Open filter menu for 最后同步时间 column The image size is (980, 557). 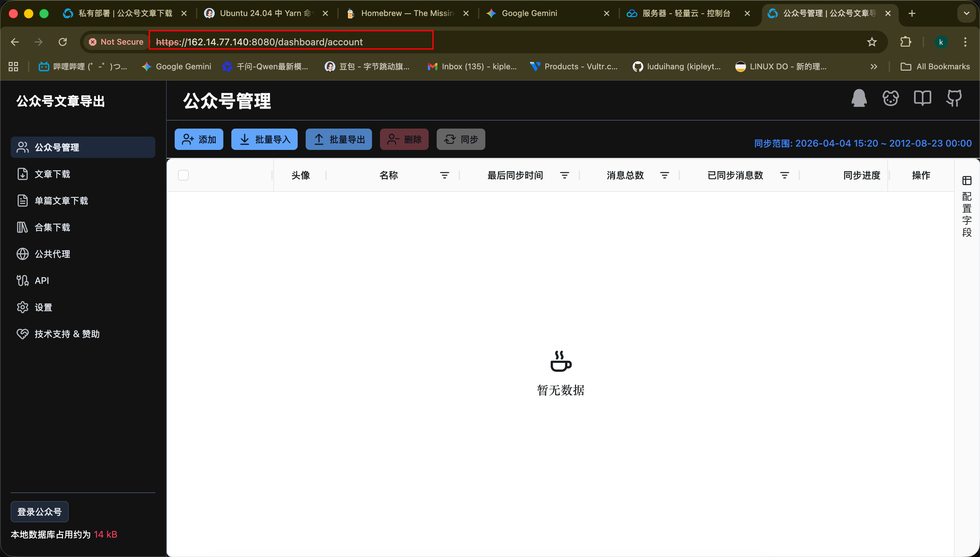point(564,175)
